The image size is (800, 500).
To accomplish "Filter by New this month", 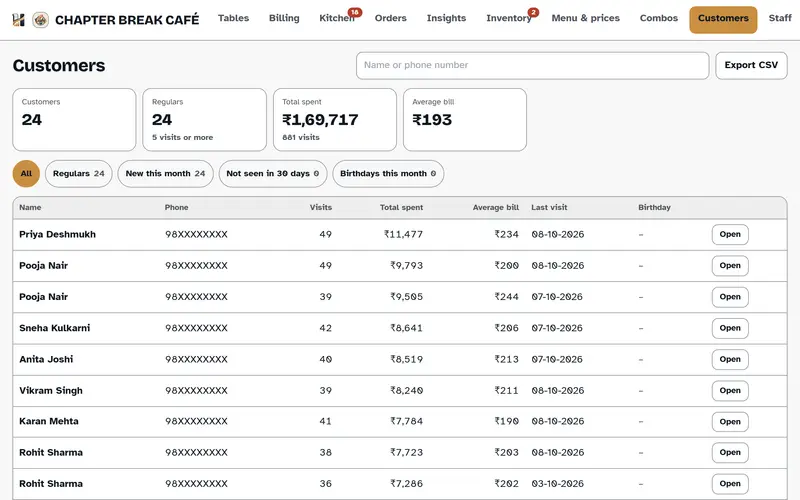I will click(165, 173).
